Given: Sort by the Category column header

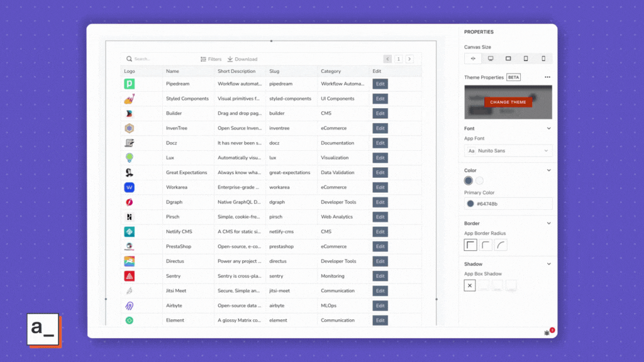Looking at the screenshot, I should pyautogui.click(x=343, y=72).
